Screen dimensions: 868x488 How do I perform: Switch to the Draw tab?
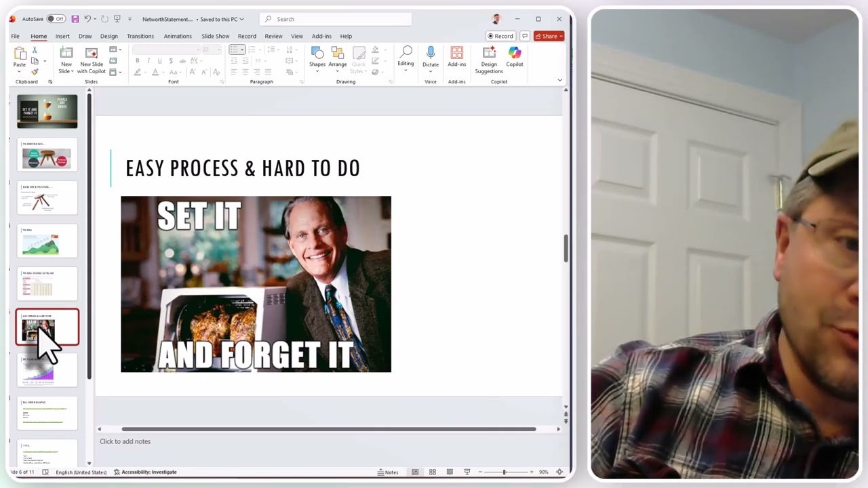coord(85,36)
